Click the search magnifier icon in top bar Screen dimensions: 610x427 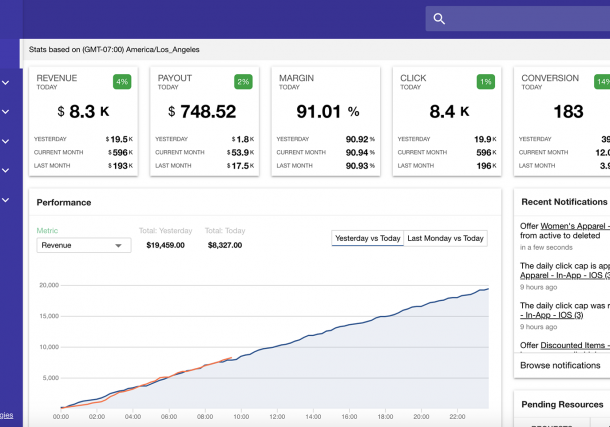(440, 19)
